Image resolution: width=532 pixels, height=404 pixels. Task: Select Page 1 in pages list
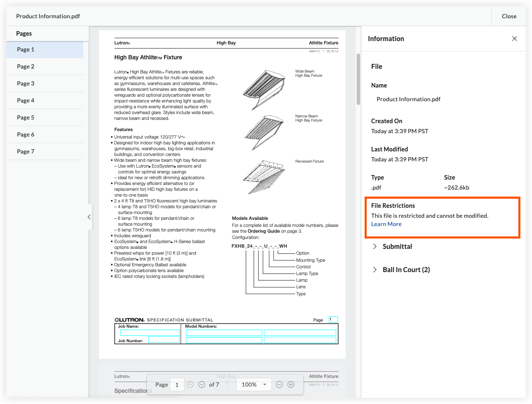point(45,49)
